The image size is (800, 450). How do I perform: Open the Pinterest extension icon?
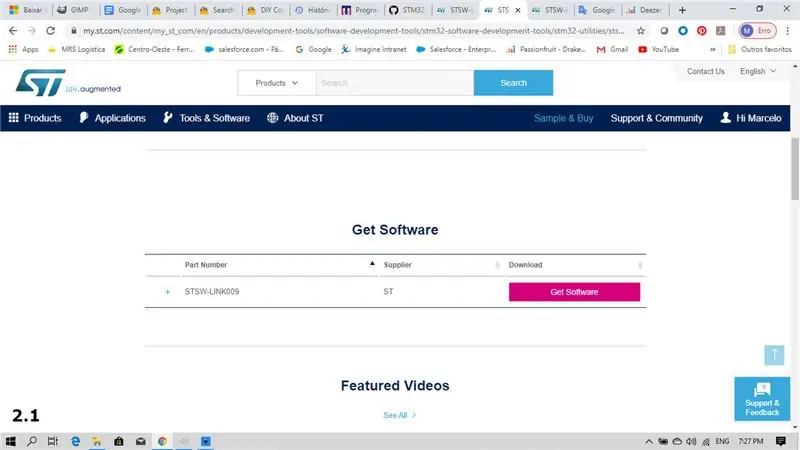click(702, 31)
